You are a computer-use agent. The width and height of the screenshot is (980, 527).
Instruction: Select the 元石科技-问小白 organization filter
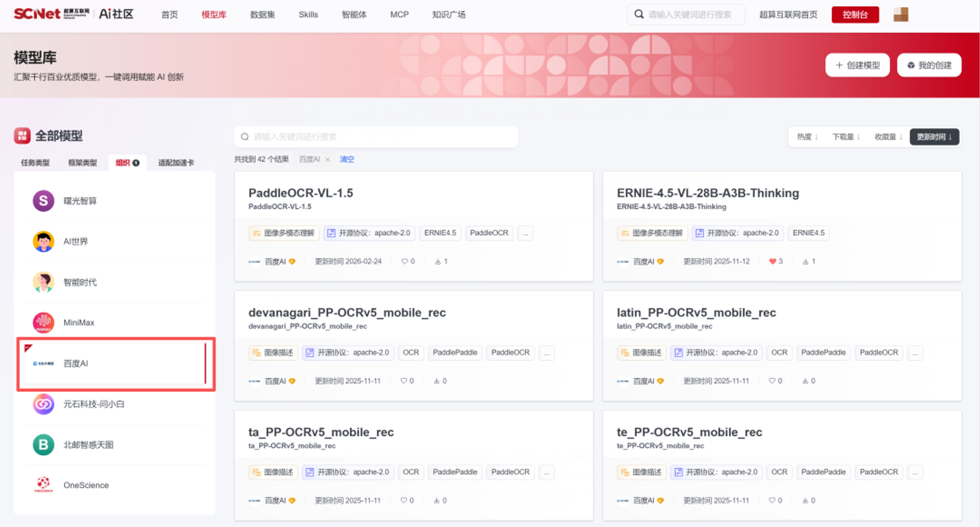[x=93, y=404]
